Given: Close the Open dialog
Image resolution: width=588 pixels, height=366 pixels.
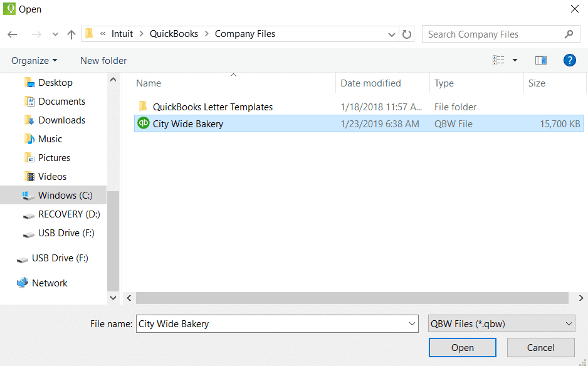Looking at the screenshot, I should tap(574, 9).
